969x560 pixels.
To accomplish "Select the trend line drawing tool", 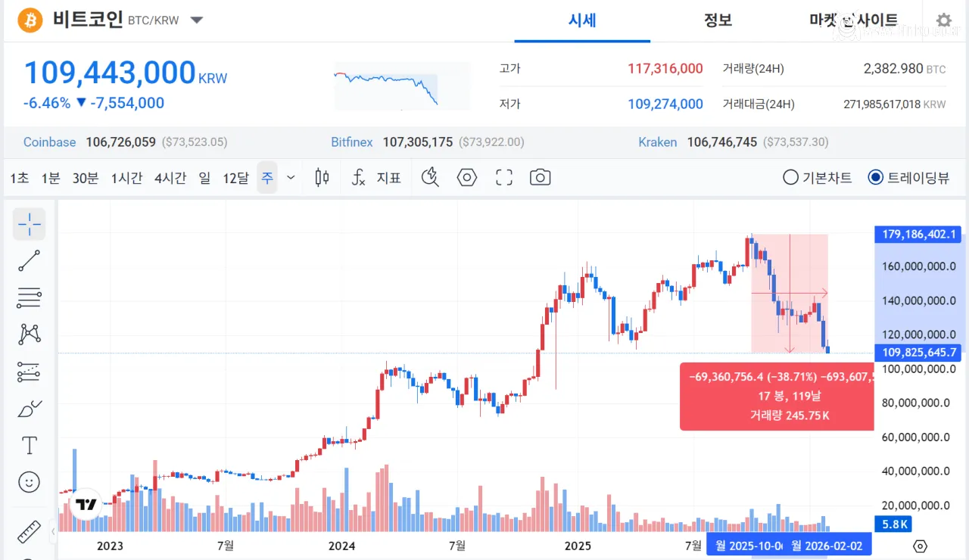I will [x=29, y=260].
